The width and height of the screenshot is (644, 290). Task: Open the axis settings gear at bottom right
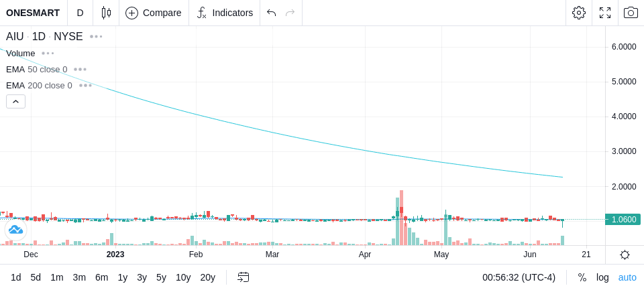pos(625,255)
